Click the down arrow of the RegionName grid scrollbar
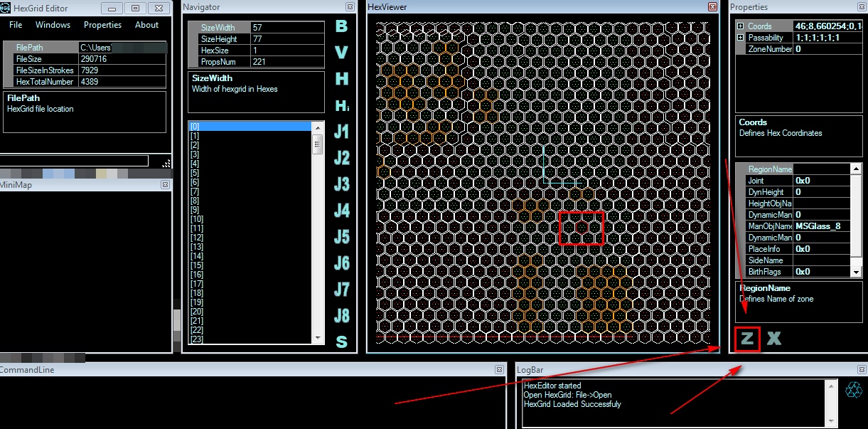 (x=856, y=272)
